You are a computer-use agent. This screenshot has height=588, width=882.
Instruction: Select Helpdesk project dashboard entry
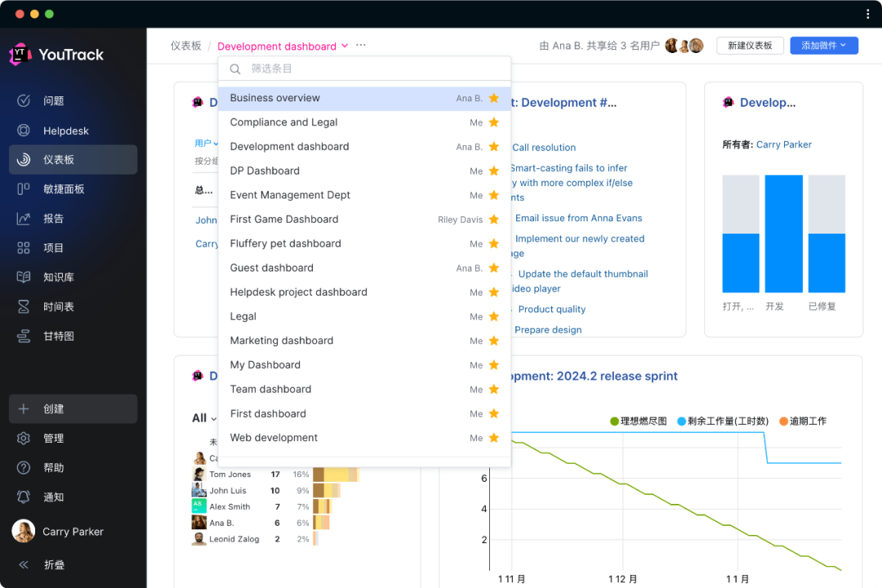click(364, 292)
